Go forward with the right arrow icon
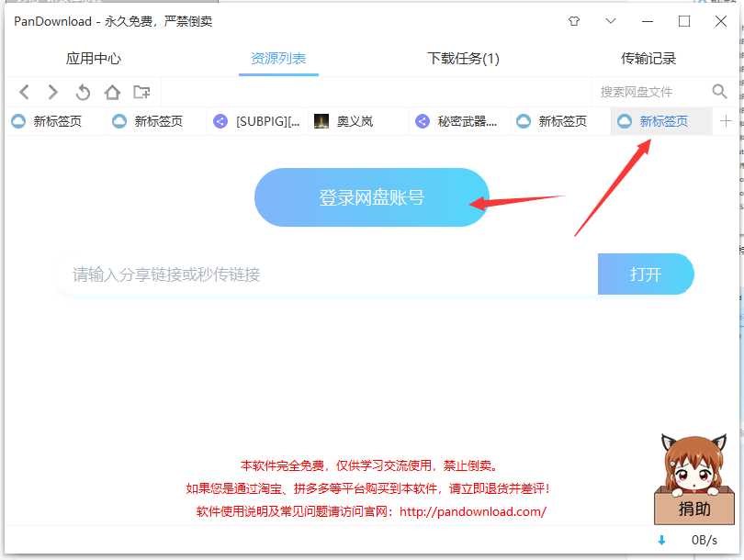744x560 pixels. [x=52, y=92]
